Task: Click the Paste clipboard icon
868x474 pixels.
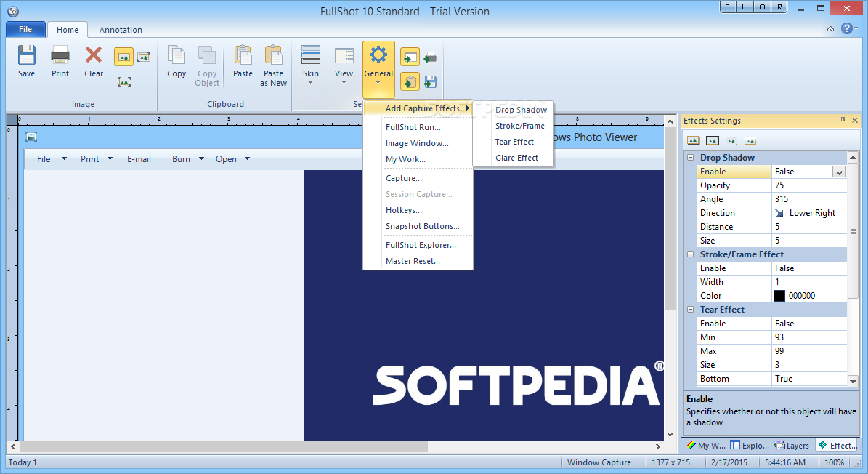Action: [243, 55]
